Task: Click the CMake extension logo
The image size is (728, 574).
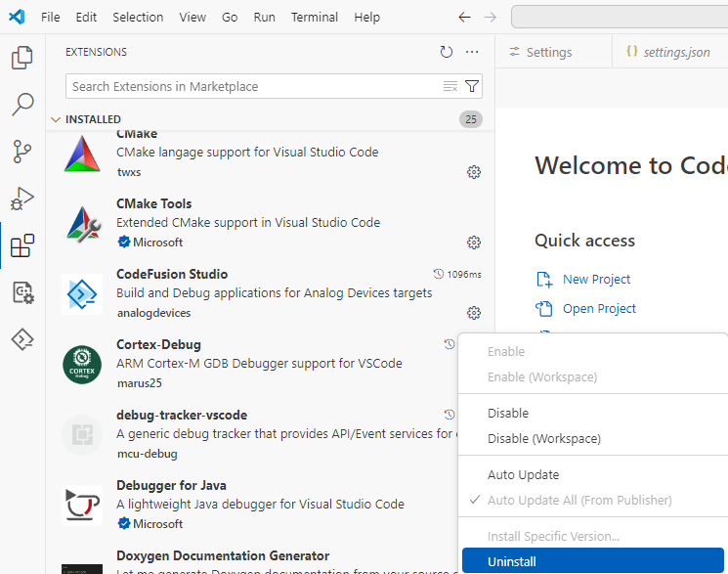Action: point(82,154)
